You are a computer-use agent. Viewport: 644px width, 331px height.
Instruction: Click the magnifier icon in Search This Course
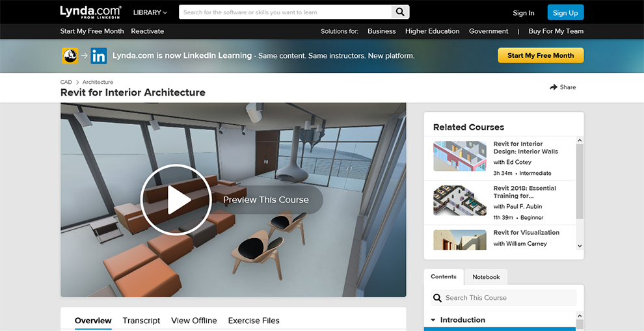pos(437,298)
